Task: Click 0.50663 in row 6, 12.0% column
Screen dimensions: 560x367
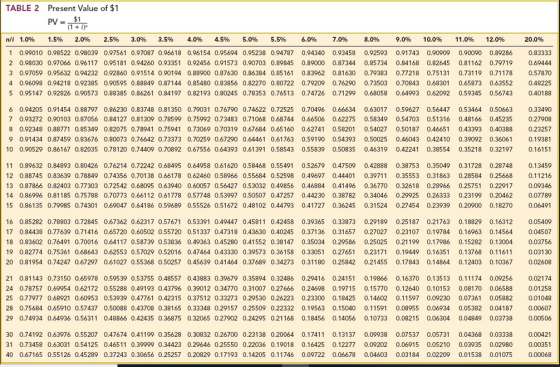Action: [x=501, y=109]
